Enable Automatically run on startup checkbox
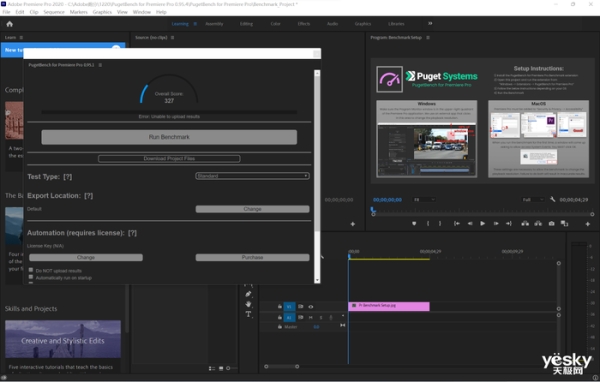This screenshot has height=382, width=600. tap(31, 277)
